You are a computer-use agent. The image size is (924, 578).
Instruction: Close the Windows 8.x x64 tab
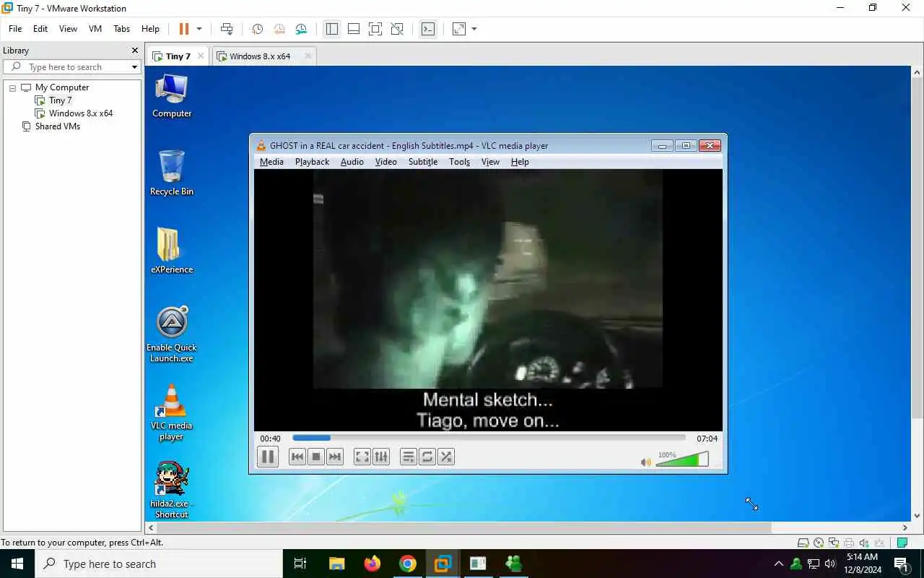pyautogui.click(x=308, y=56)
